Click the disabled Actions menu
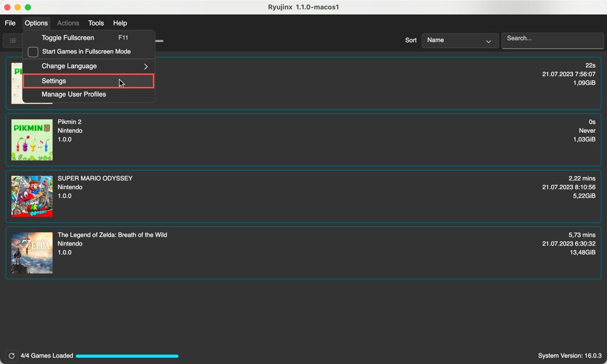The image size is (607, 364). coord(68,23)
